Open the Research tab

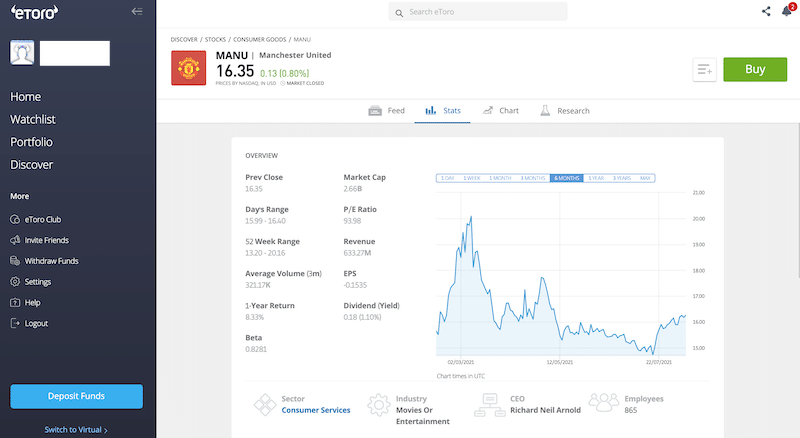(565, 111)
